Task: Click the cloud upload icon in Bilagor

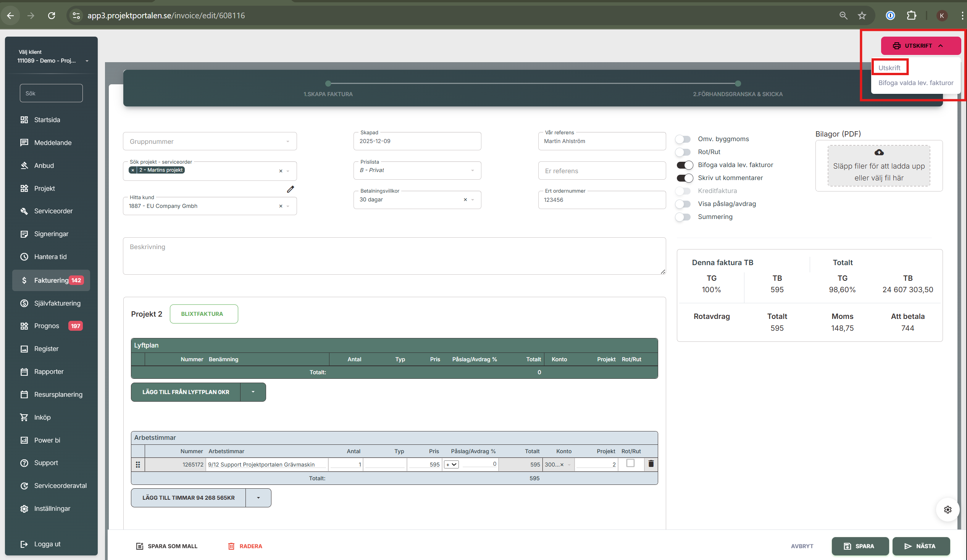Action: point(879,153)
